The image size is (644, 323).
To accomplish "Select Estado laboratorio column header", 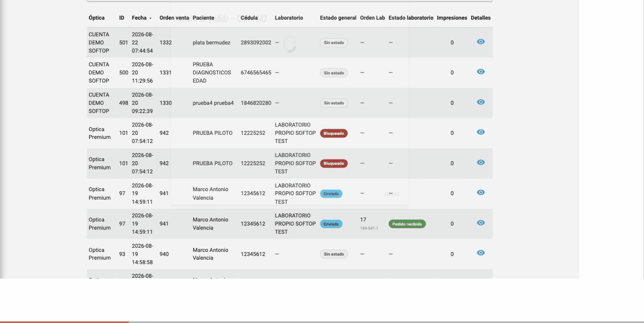I will 411,18.
